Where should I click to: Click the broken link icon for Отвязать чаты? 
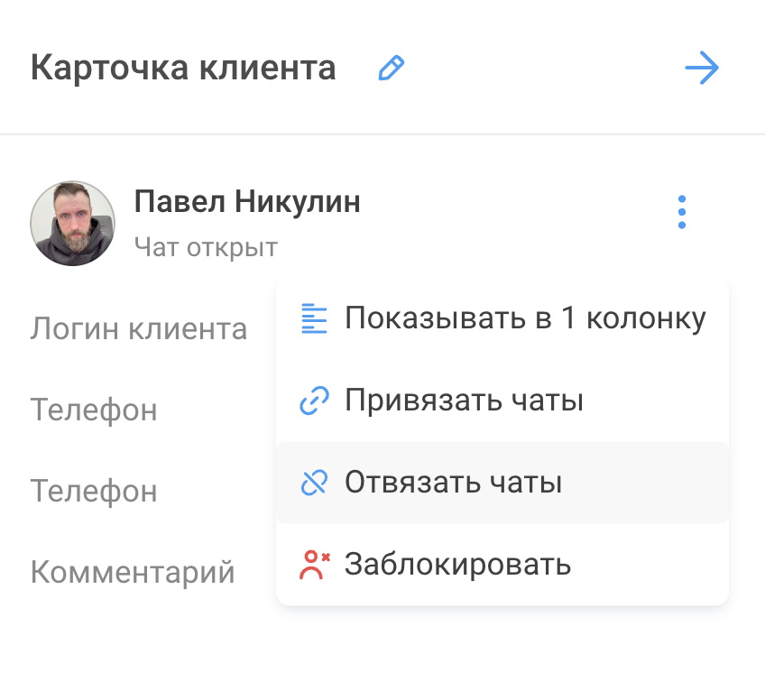(x=314, y=483)
